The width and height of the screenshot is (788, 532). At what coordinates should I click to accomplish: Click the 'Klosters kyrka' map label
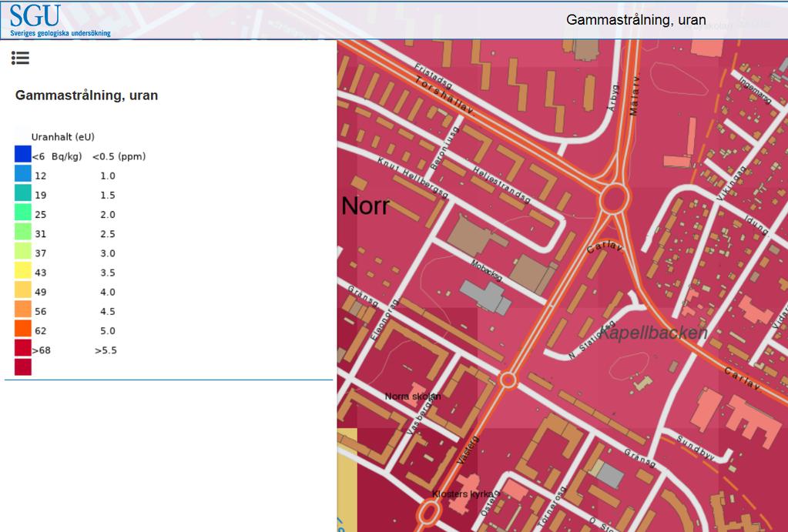pos(463,494)
